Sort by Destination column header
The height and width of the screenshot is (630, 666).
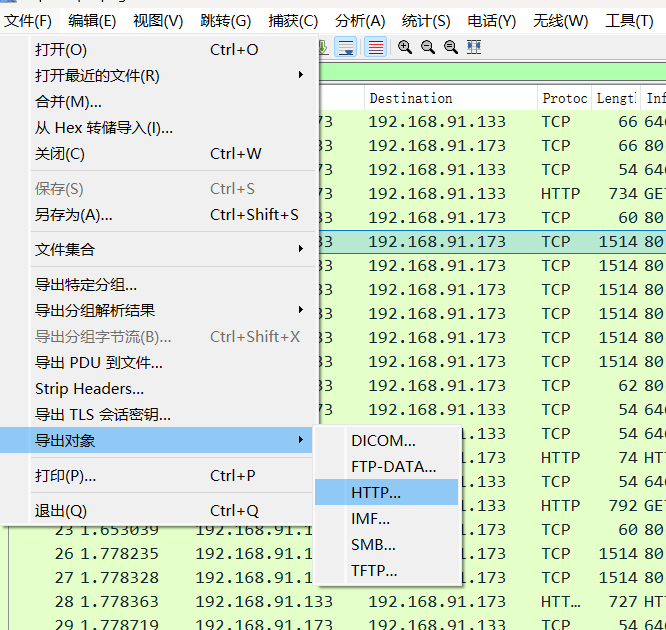pyautogui.click(x=451, y=98)
